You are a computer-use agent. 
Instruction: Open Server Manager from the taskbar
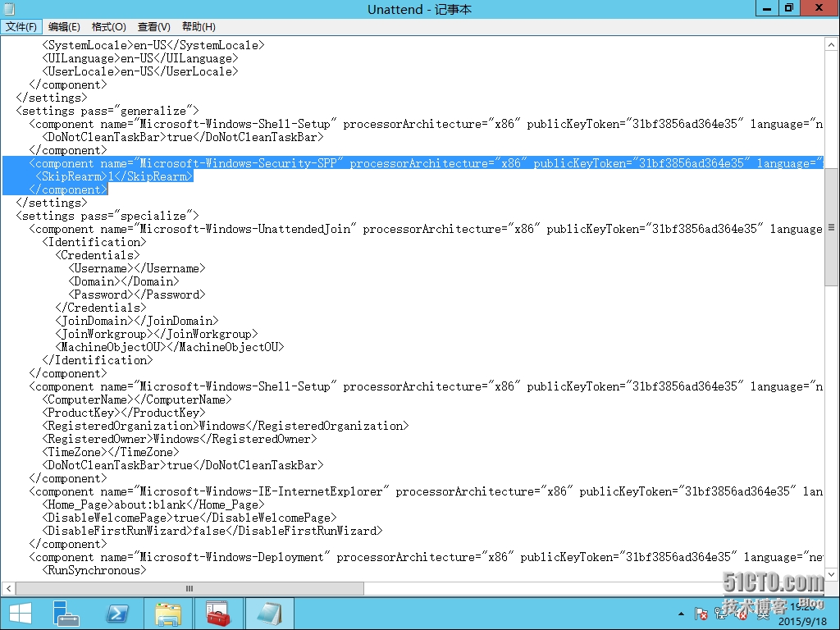pyautogui.click(x=66, y=614)
